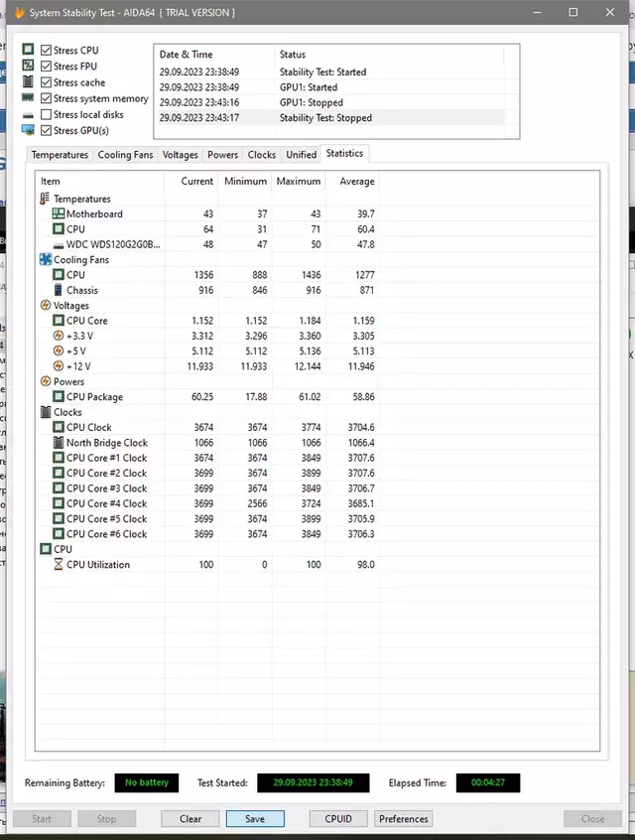Uncheck the Stress CPU checkbox
The image size is (635, 840).
[46, 50]
